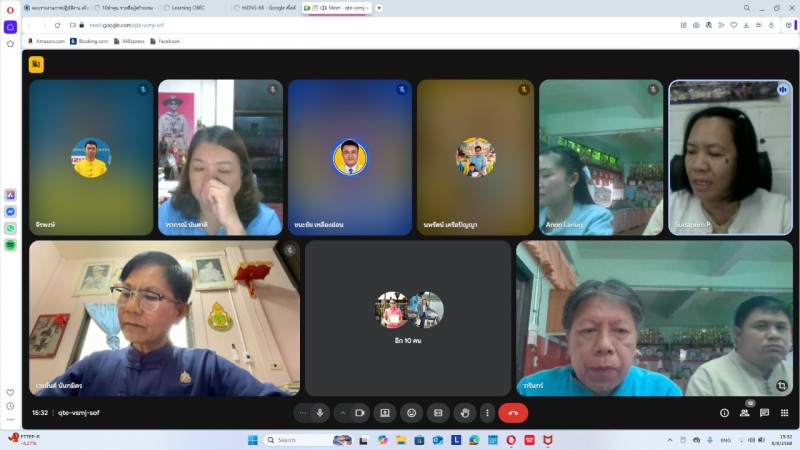Screen dimensions: 800x450
Task: Open the 'อีก 10 คน' more participants tile
Action: [x=408, y=318]
